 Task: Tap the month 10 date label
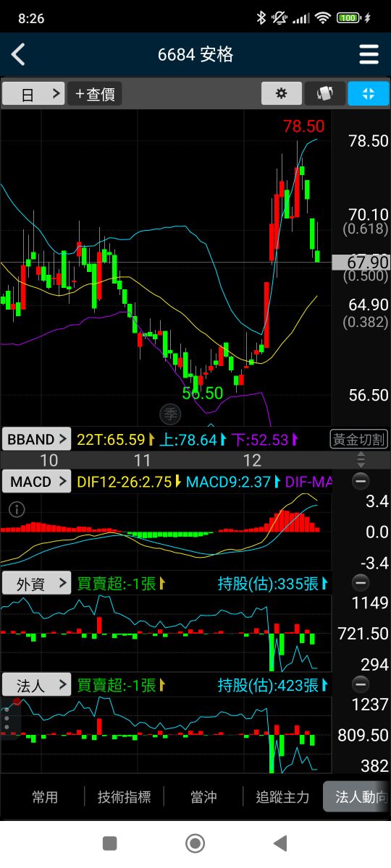(49, 461)
